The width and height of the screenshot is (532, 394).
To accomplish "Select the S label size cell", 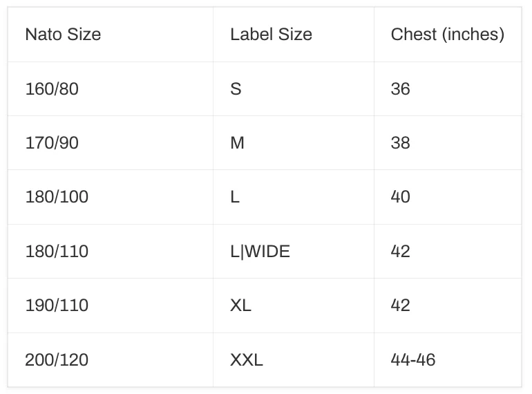I will (236, 89).
